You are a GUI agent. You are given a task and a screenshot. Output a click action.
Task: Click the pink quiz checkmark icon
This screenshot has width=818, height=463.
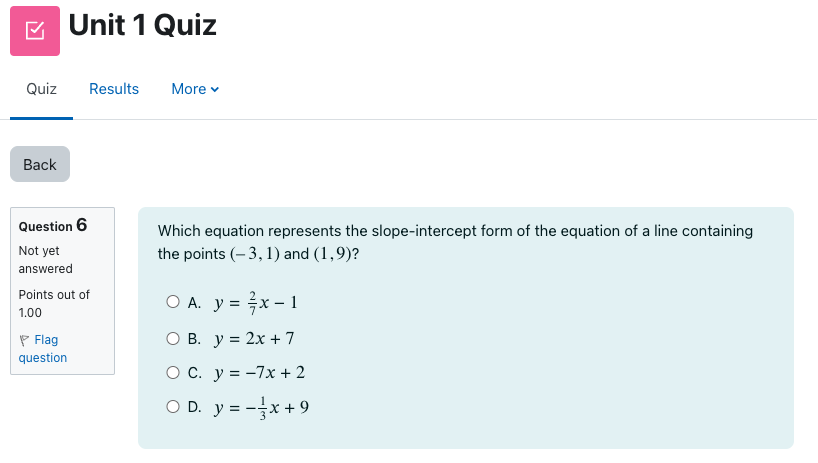(35, 30)
